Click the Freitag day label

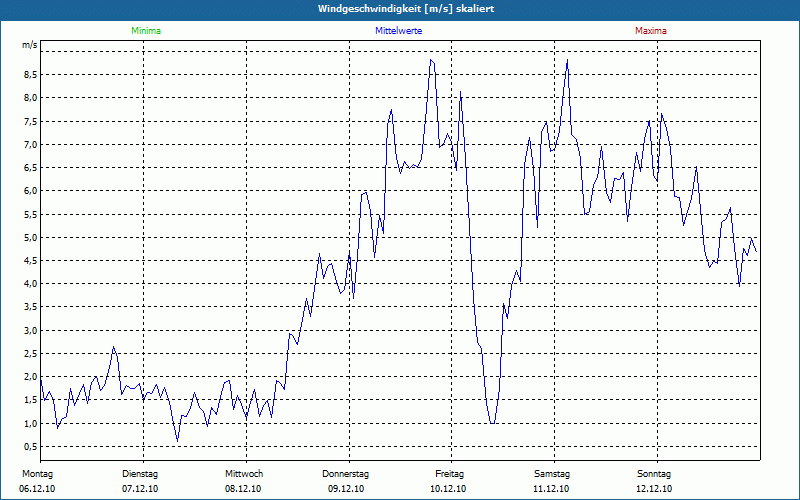coord(449,474)
